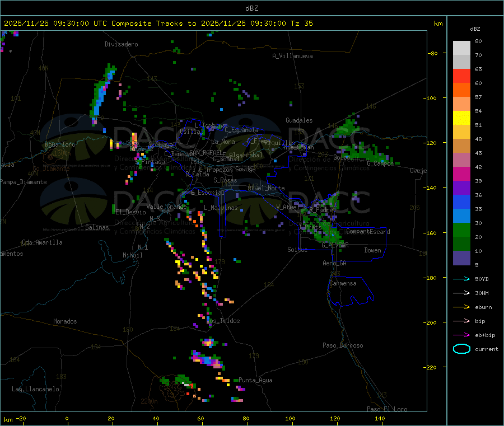Click the Paso_El_Loro map label
504x426 pixels.
tap(387, 409)
